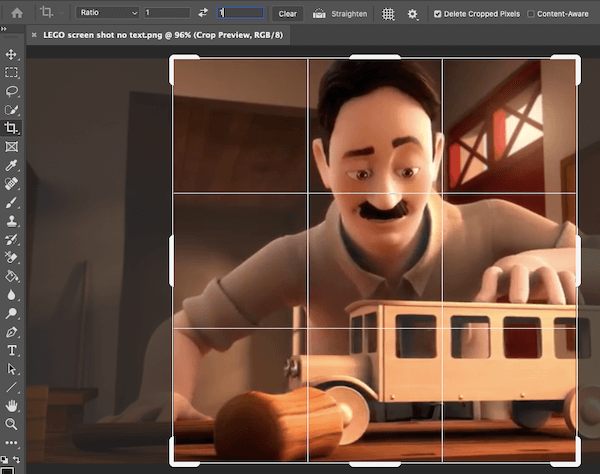Click the crop height ratio field

coord(241,13)
